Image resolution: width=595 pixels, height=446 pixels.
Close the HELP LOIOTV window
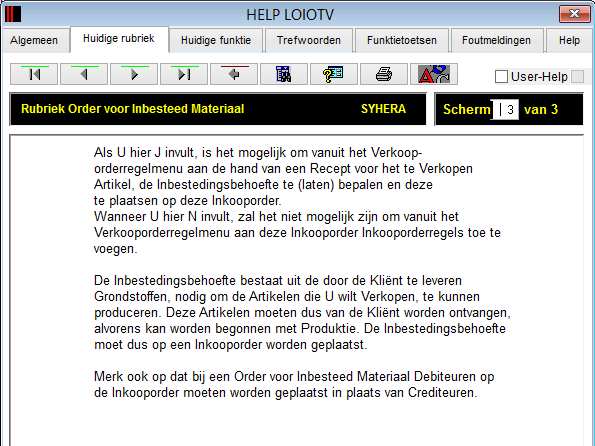pyautogui.click(x=575, y=14)
